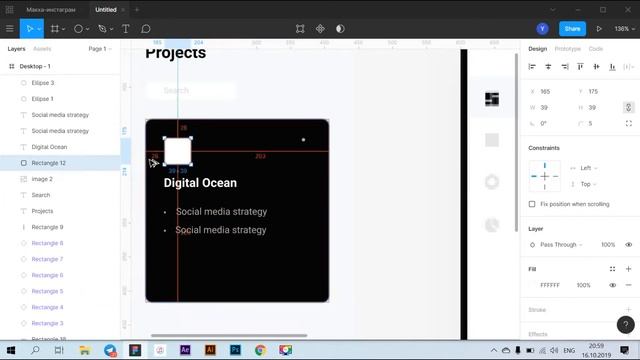Select the Move tool
This screenshot has height=360, width=640.
29,29
